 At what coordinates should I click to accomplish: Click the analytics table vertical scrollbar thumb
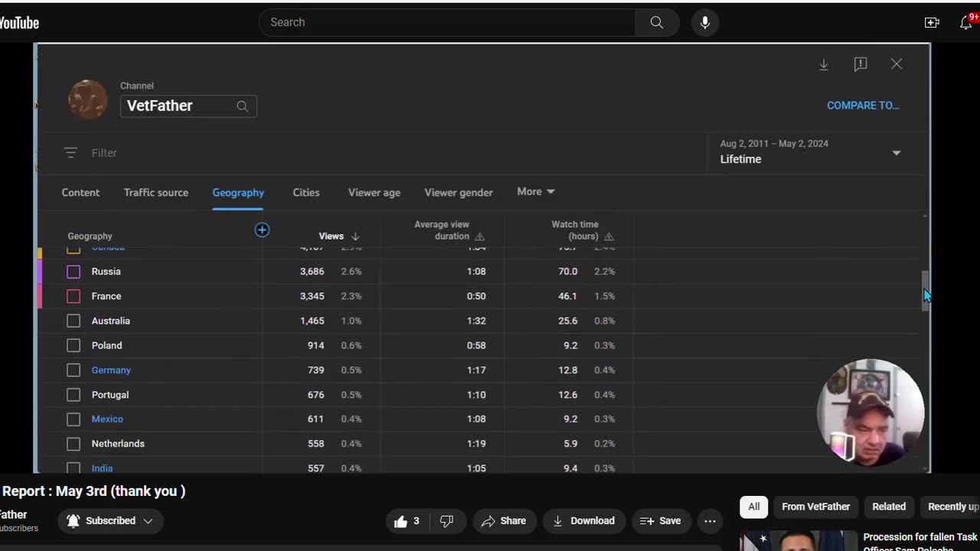click(926, 290)
